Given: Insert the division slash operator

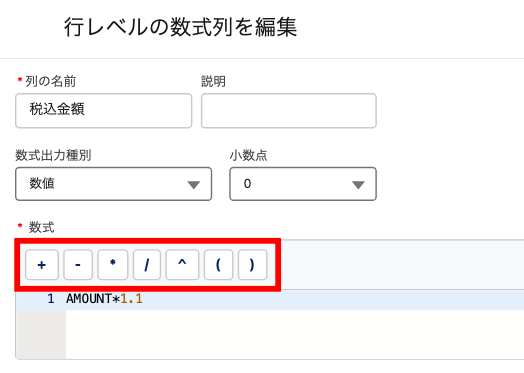Looking at the screenshot, I should [147, 265].
